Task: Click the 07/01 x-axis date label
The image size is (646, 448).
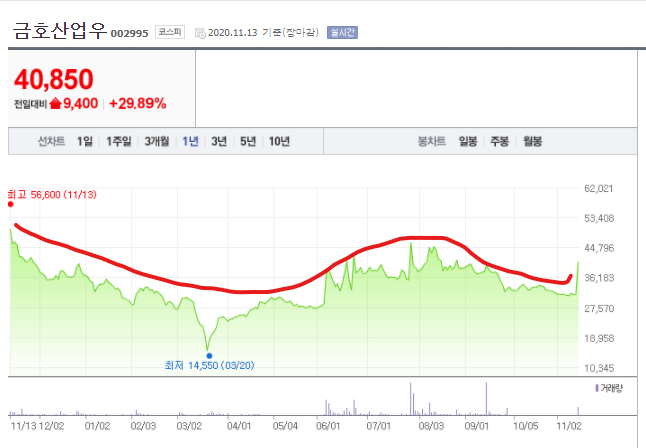Action: tap(379, 426)
